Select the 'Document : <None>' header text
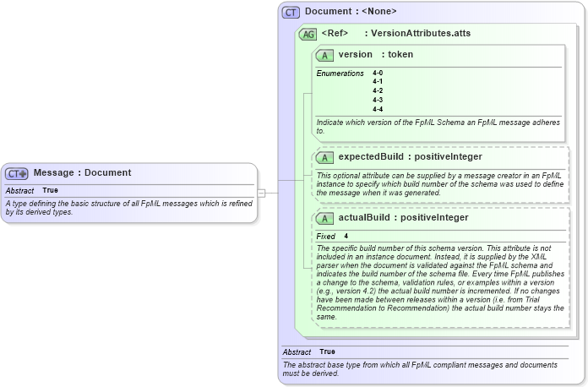 (x=351, y=11)
